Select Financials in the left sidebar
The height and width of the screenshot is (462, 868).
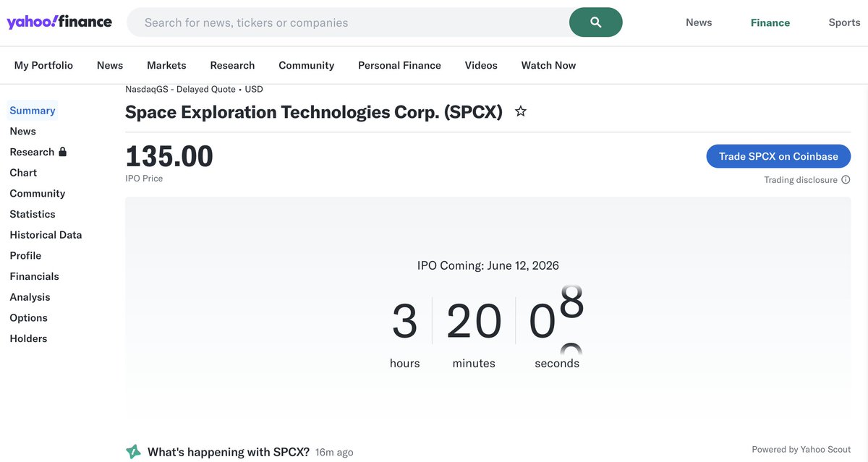34,276
